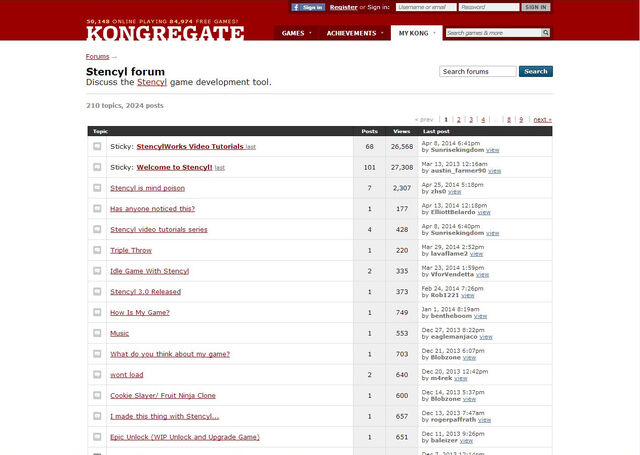Jump to last page of StencylWorks Video Tutorials

251,147
